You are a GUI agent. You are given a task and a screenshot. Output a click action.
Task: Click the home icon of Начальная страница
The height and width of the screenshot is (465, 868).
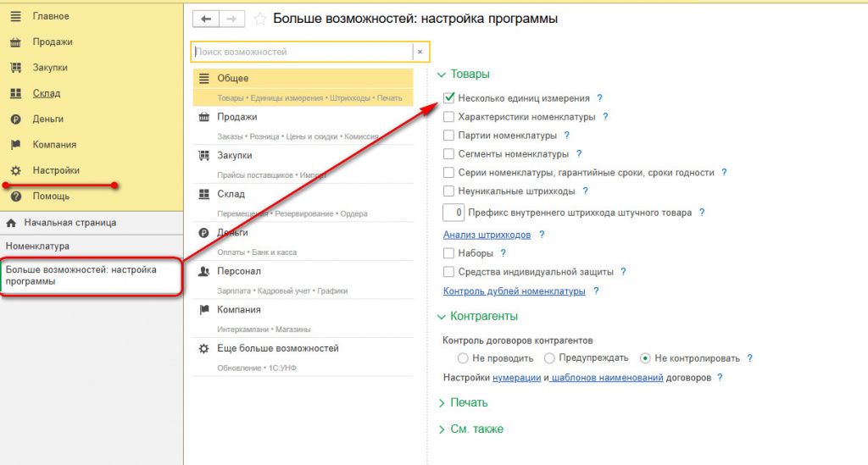click(11, 223)
